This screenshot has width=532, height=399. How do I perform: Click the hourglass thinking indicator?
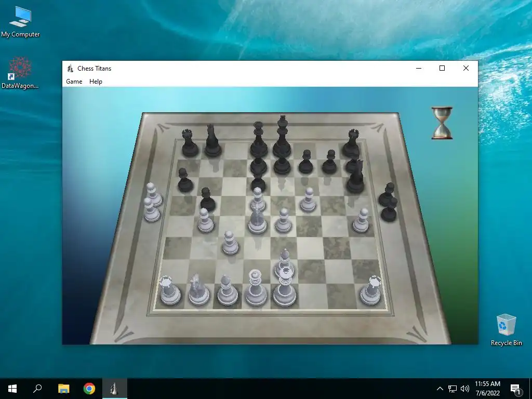click(x=442, y=123)
